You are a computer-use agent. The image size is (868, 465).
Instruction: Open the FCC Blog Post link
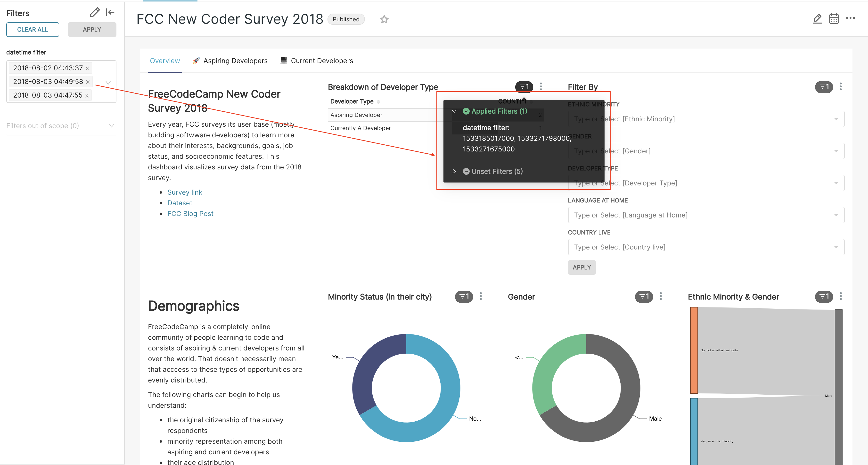[190, 213]
